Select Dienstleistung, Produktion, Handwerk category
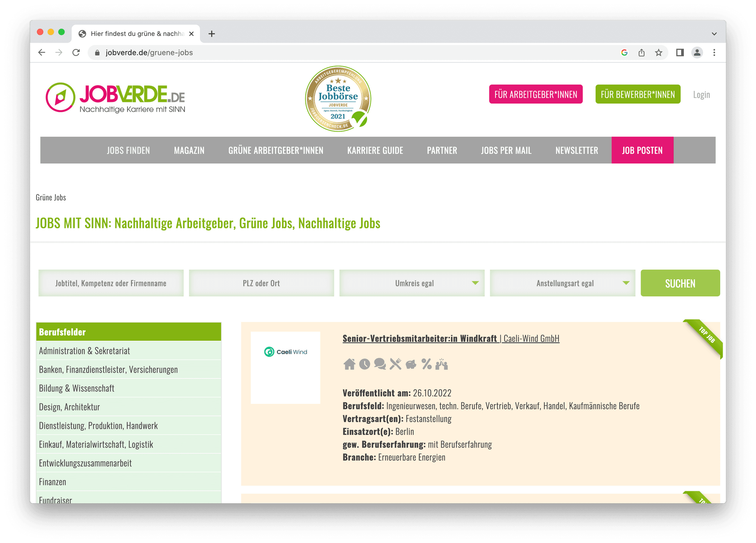Viewport: 756px width, 543px height. [x=129, y=425]
